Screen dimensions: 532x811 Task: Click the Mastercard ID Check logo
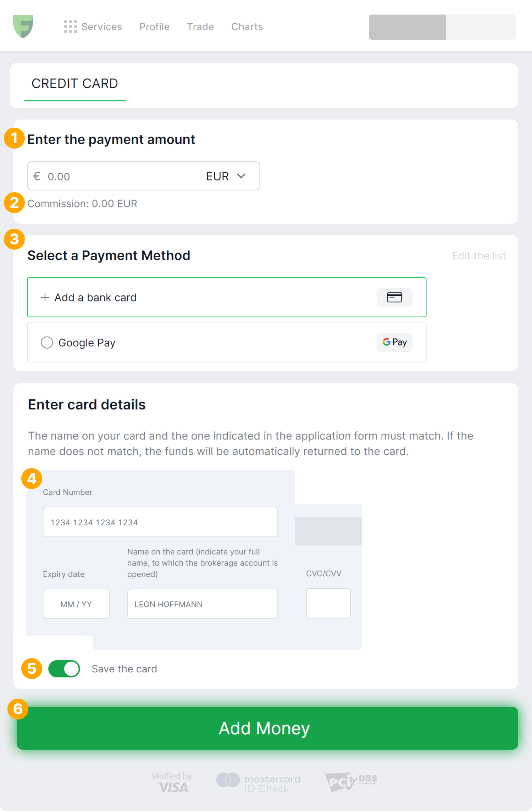click(x=259, y=783)
